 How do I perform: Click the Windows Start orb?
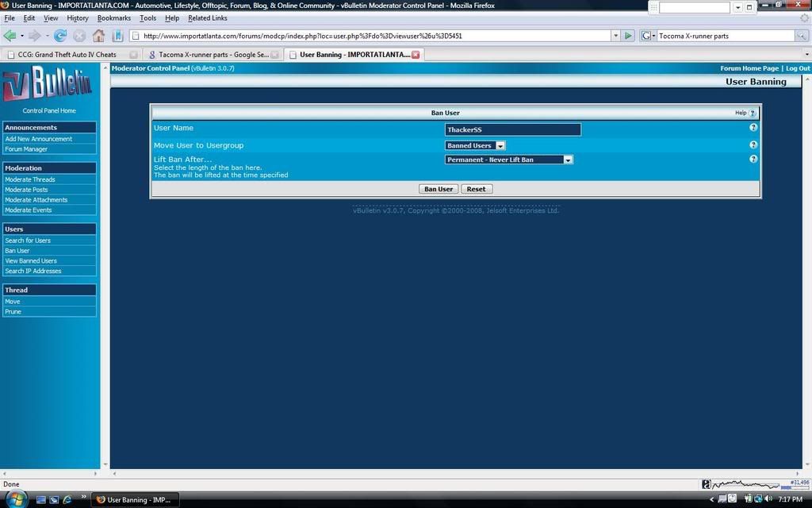click(16, 499)
